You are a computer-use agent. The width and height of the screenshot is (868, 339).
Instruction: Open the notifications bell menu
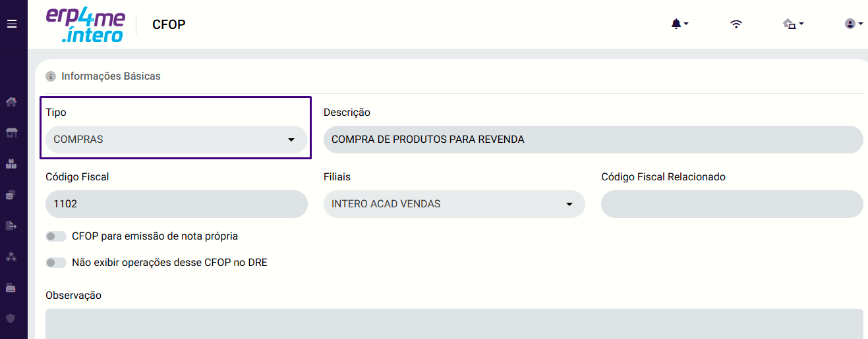[680, 24]
